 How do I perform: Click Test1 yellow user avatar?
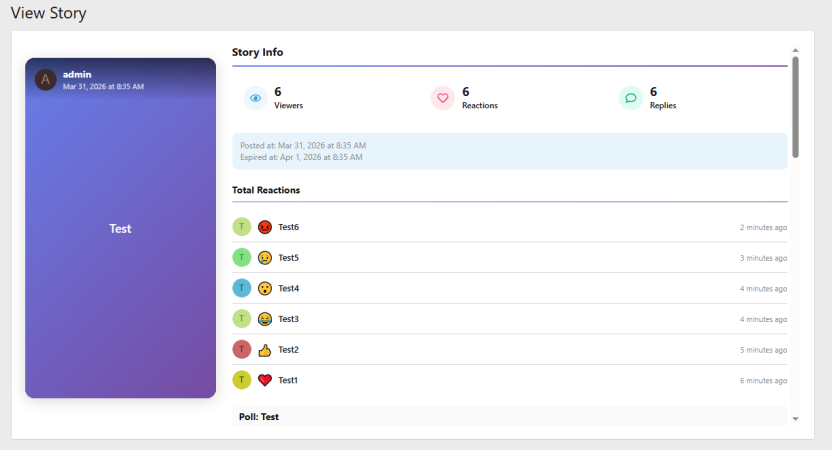point(242,380)
